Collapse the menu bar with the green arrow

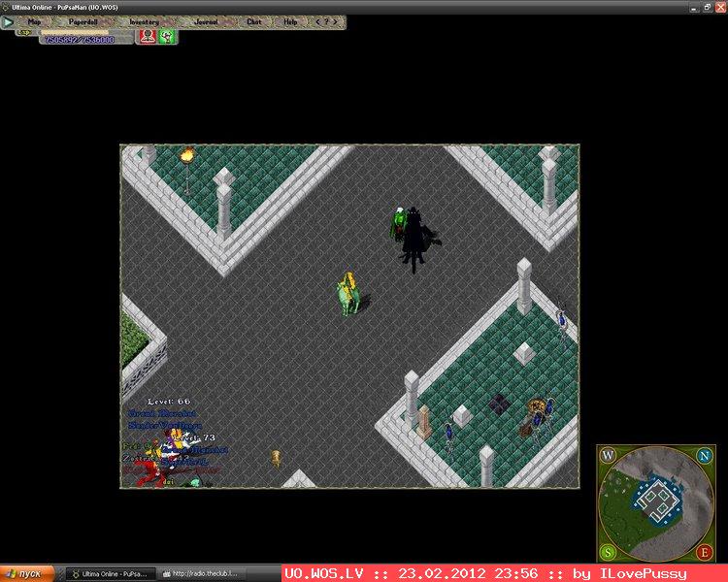(x=8, y=21)
